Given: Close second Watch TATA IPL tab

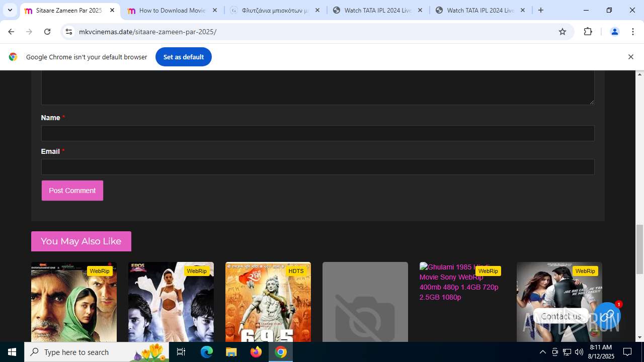Looking at the screenshot, I should (523, 10).
